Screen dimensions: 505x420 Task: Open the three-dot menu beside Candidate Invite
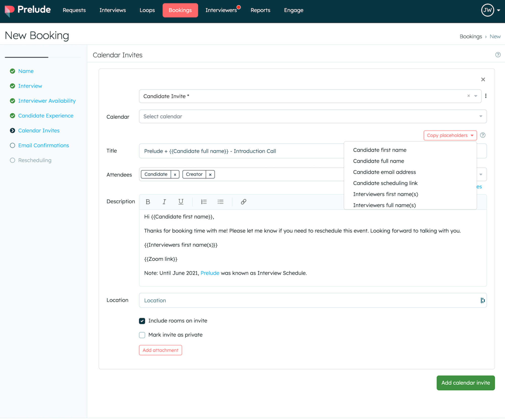pos(486,96)
